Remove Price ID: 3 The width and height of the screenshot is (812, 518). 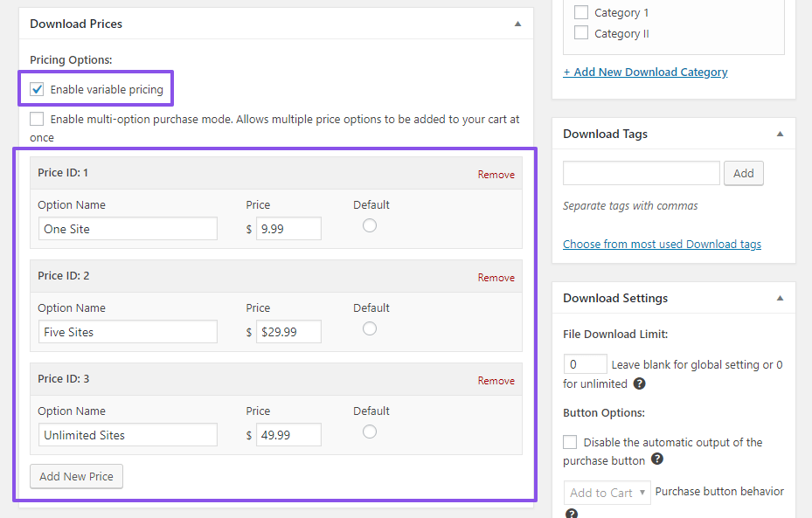496,381
